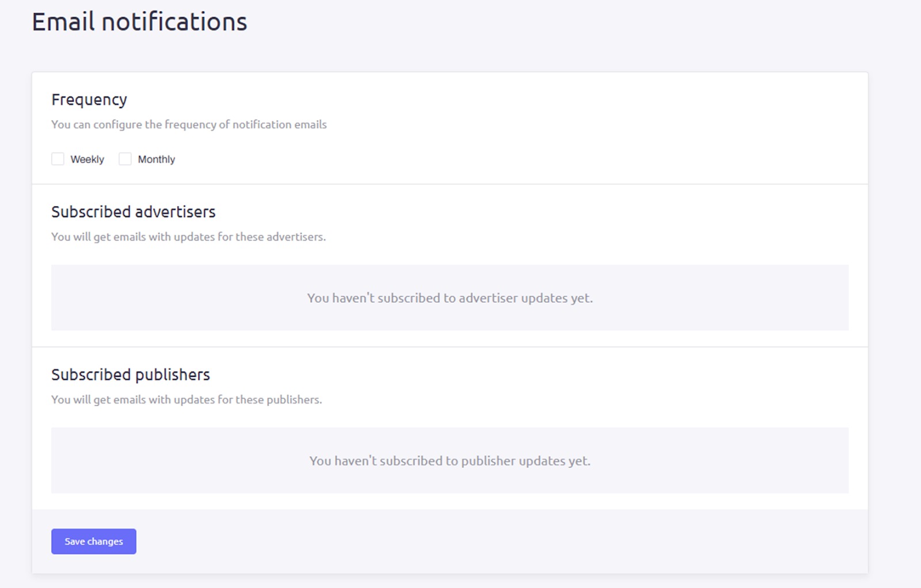Click the advertisers updates description text
This screenshot has height=588, width=921.
(x=188, y=236)
